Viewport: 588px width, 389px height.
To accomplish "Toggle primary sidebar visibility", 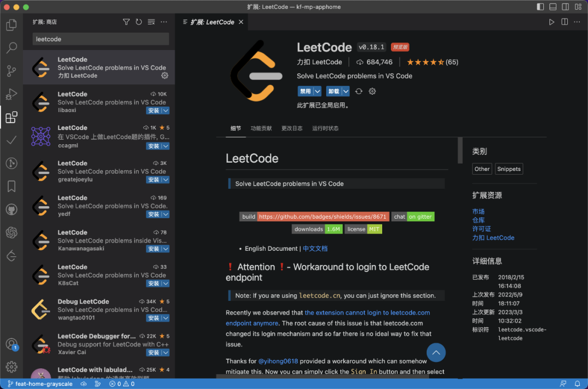I will click(x=541, y=7).
